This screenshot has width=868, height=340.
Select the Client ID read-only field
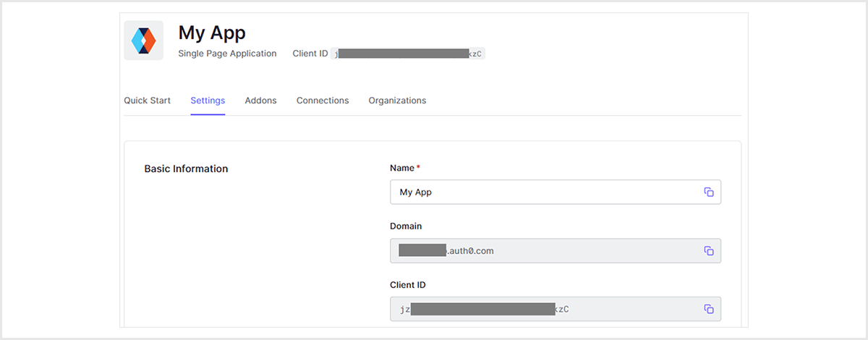pyautogui.click(x=556, y=309)
